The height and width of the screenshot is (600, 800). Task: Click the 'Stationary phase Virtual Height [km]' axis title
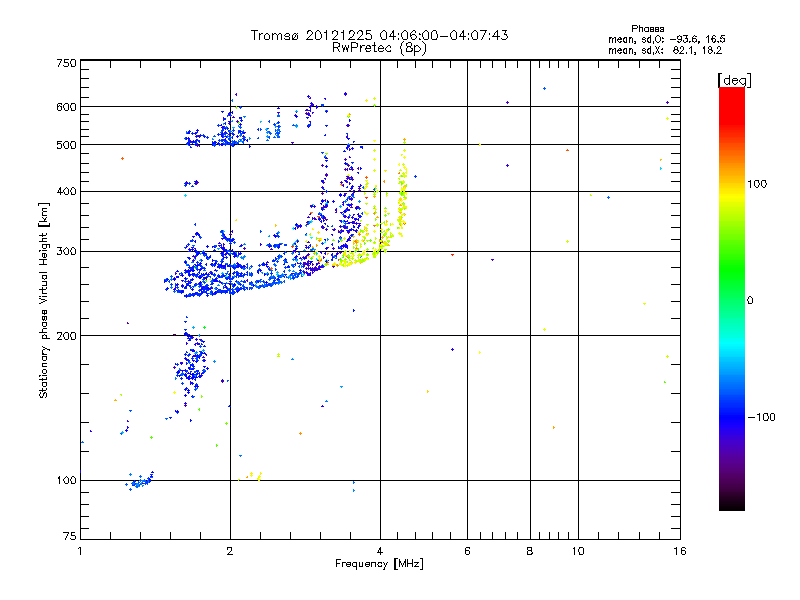click(x=44, y=300)
